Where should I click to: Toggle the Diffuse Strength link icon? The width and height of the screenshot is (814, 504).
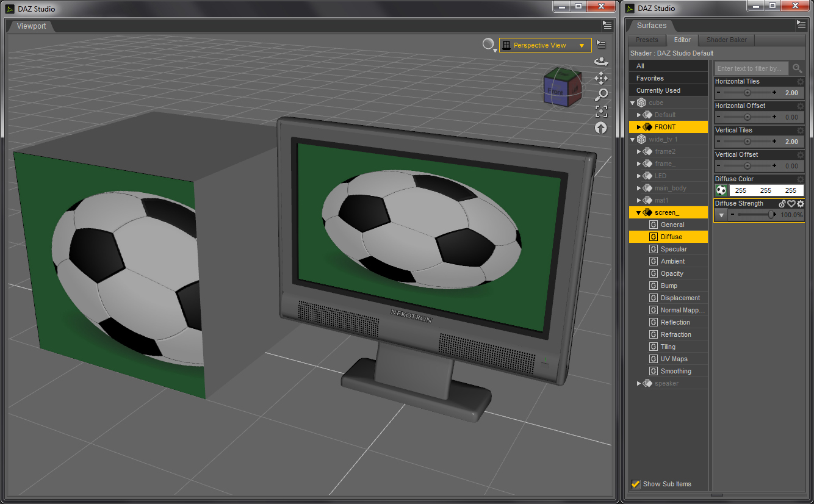pyautogui.click(x=782, y=204)
